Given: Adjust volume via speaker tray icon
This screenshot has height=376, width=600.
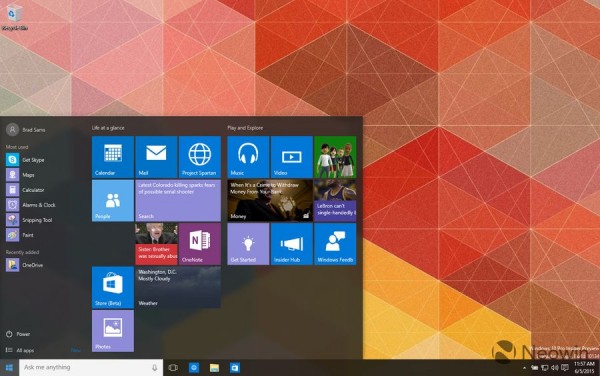Looking at the screenshot, I should (554, 368).
